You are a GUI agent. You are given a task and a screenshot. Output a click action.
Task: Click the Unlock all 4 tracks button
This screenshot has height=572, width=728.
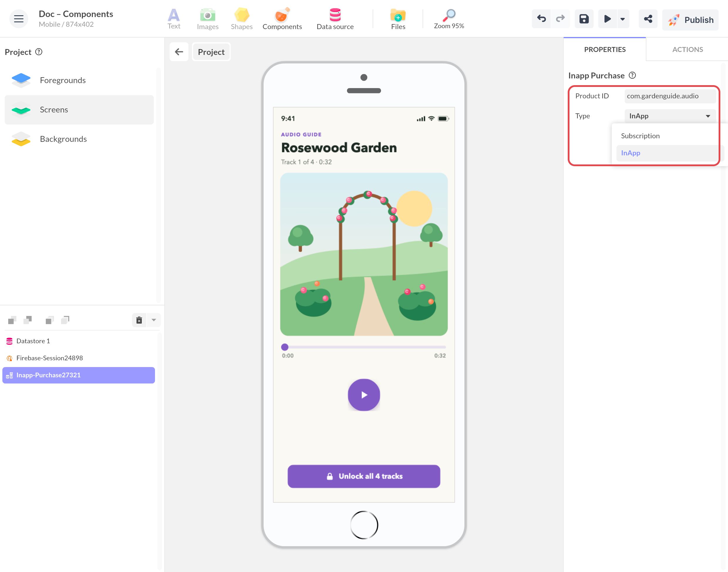[x=364, y=476]
